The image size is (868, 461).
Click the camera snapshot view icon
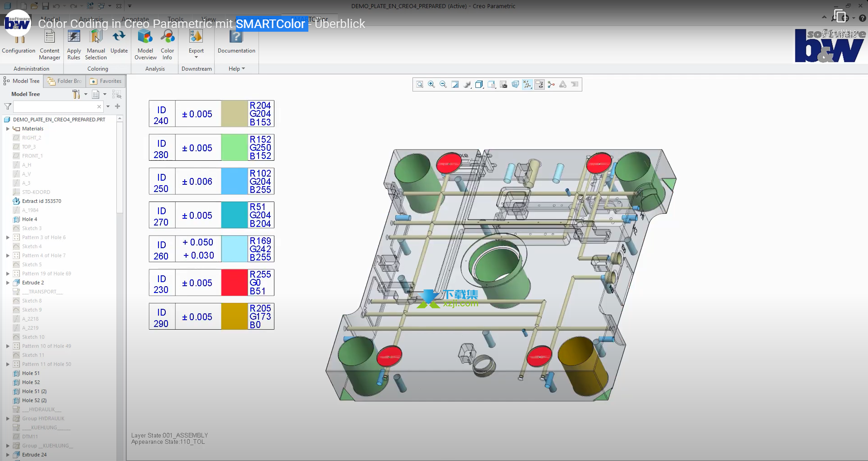(x=504, y=84)
